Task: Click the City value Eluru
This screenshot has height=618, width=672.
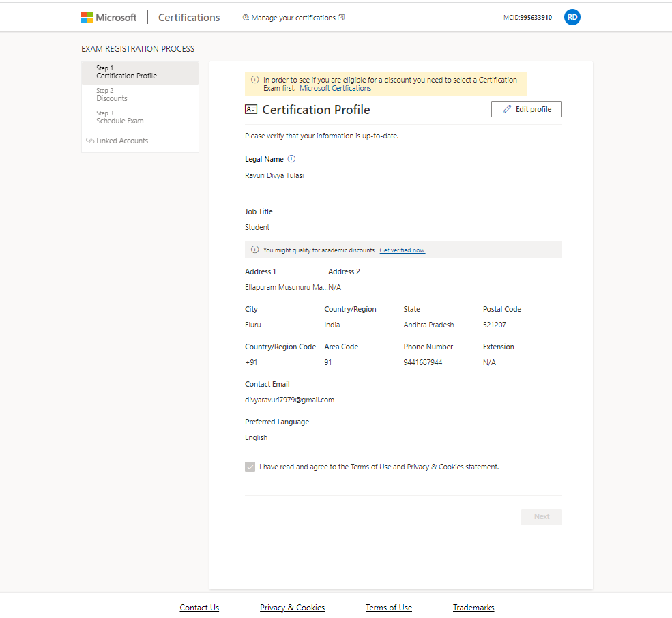Action: [x=253, y=325]
